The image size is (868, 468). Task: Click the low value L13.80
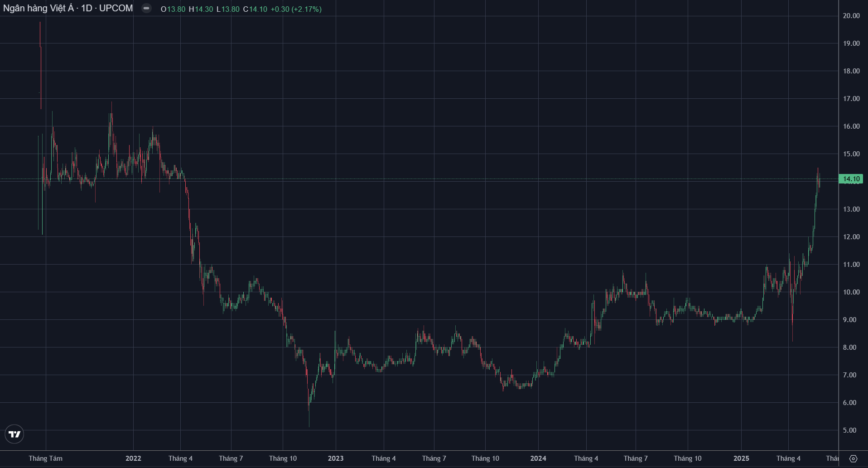[228, 9]
